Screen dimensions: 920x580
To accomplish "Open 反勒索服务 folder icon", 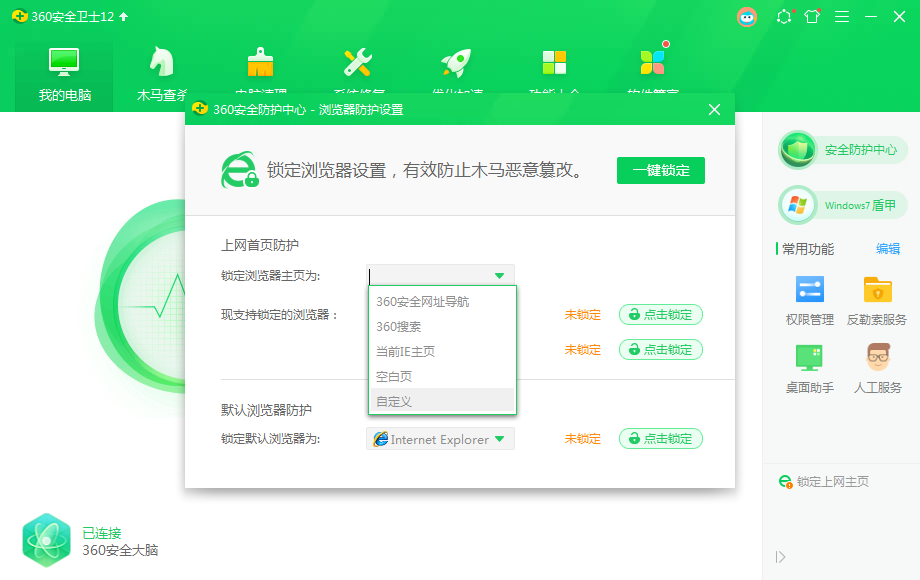I will 877,290.
